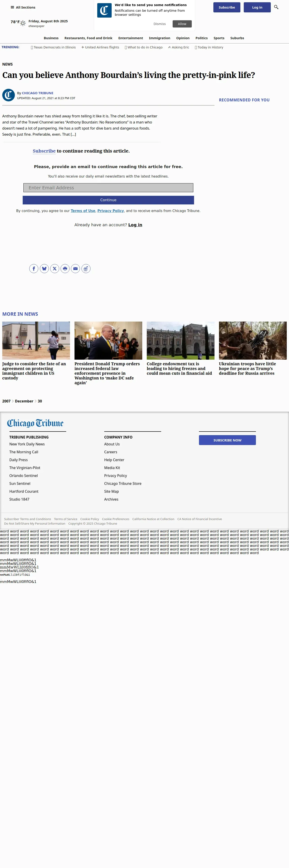Print this article

click(65, 269)
